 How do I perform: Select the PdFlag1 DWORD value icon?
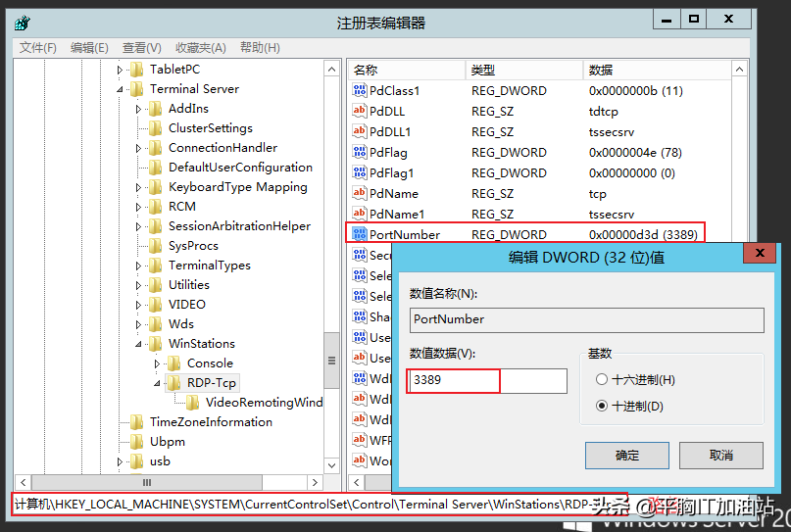coord(359,173)
